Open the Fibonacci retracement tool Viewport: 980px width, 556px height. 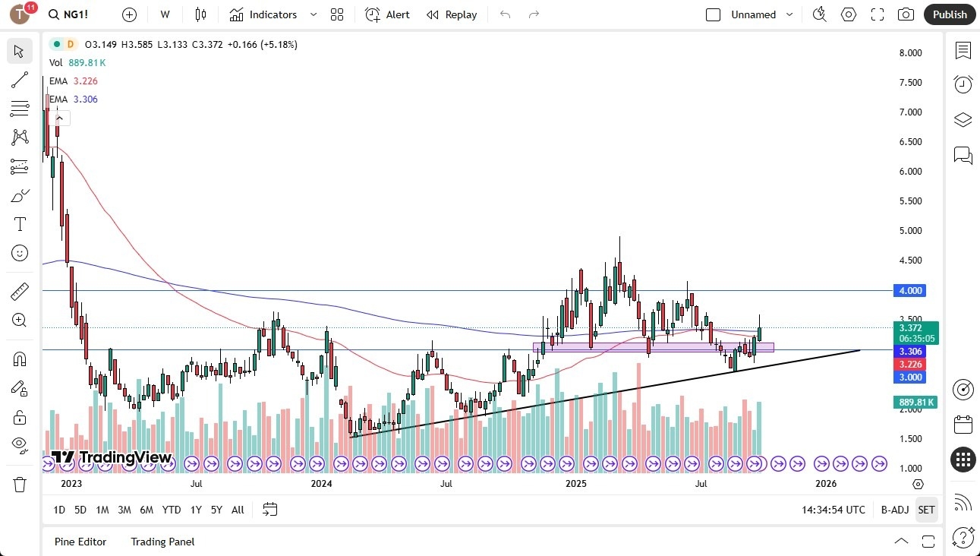(x=20, y=109)
